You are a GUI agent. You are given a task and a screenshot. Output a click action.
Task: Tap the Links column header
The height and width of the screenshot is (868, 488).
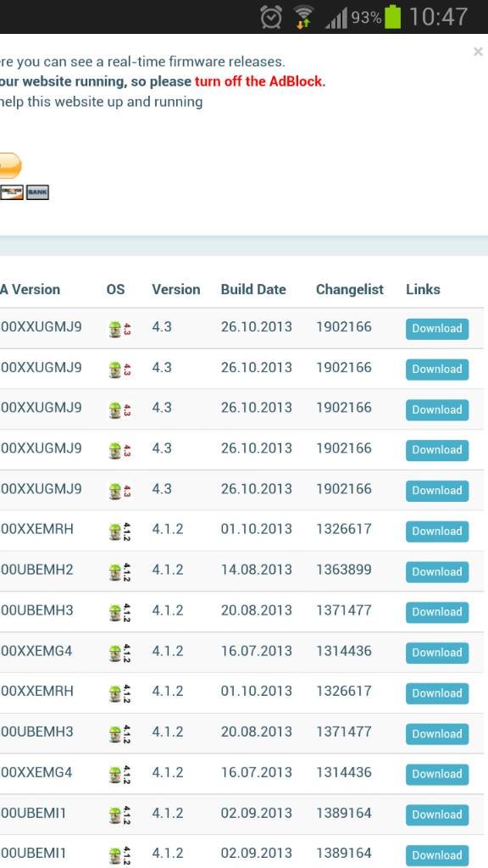(424, 289)
